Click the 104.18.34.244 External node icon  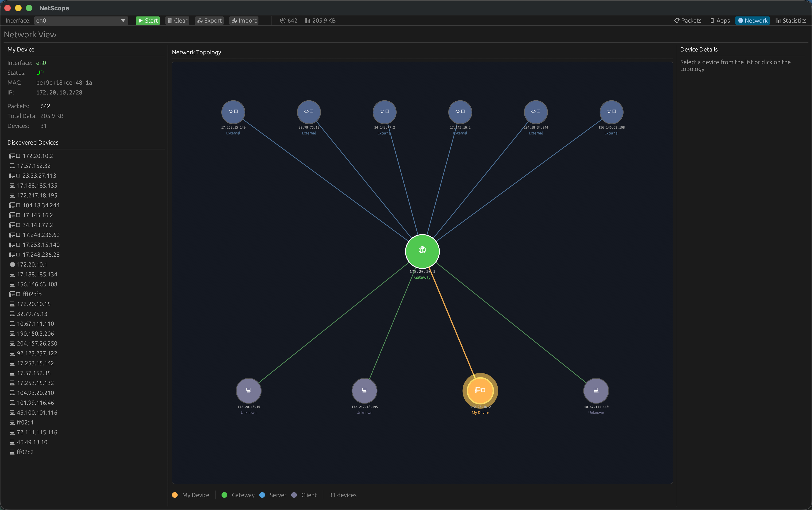(x=535, y=112)
